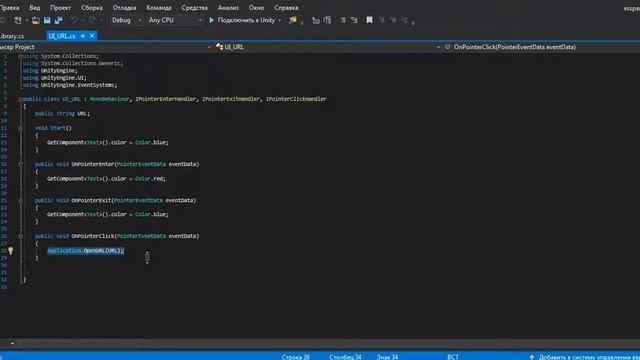Collapse the OnPointerEnter method block
This screenshot has width=640, height=360.
coord(20,164)
